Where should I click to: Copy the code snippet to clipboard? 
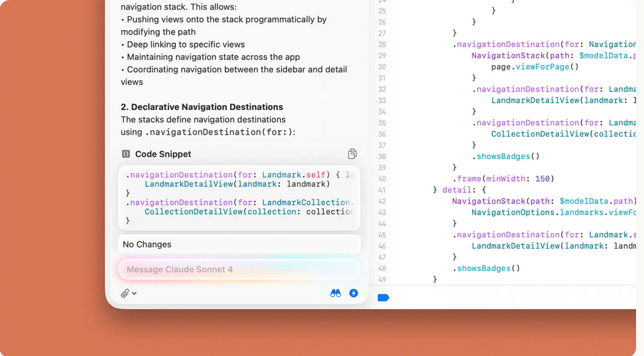(x=352, y=154)
